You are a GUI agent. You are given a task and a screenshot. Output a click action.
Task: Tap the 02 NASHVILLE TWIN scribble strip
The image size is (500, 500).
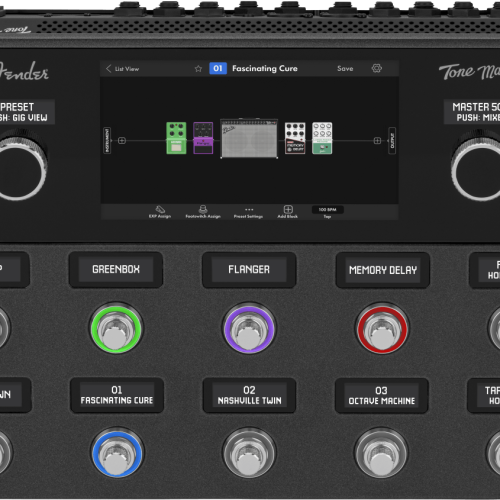[x=249, y=395]
